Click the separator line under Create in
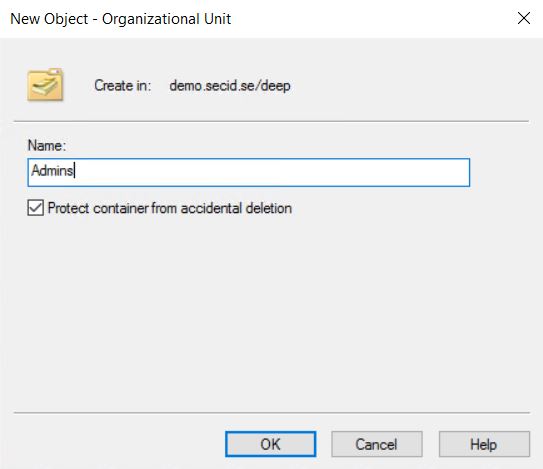 point(271,121)
